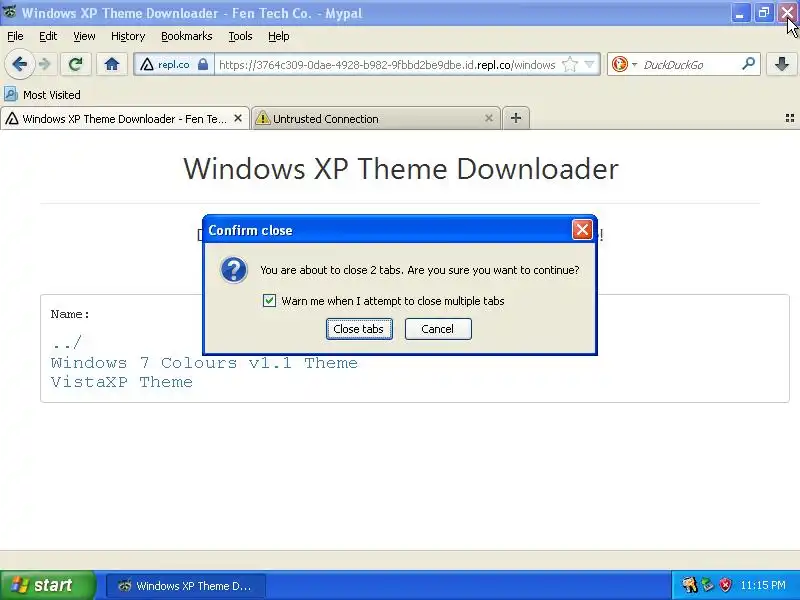
Task: Open the Downloads arrow button
Action: pyautogui.click(x=782, y=64)
